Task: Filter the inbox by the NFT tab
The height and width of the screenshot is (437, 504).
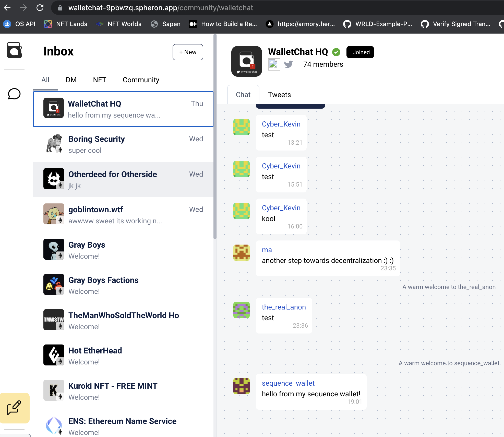Action: point(100,80)
